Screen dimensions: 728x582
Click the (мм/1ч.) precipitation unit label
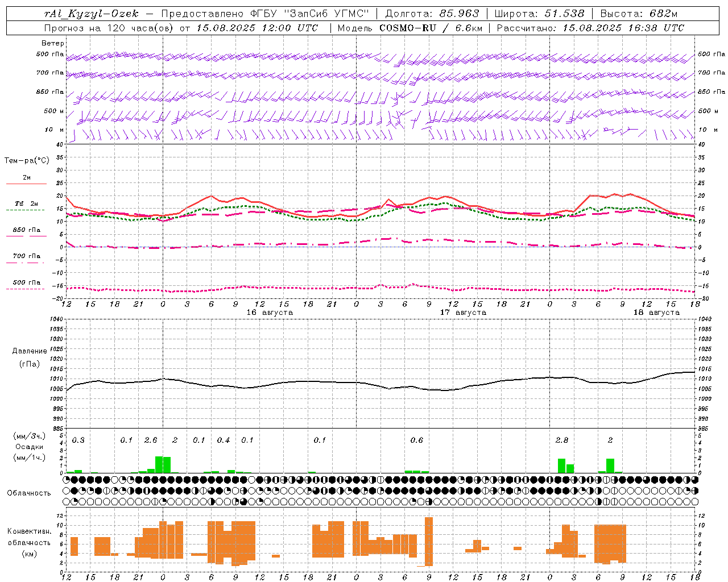pos(30,458)
